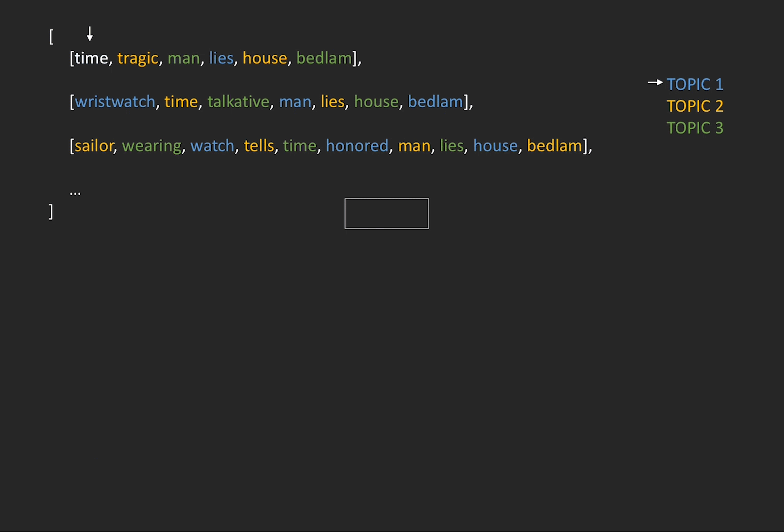Image resolution: width=784 pixels, height=532 pixels.
Task: Click the blue word "watch" in the third list
Action: coord(212,146)
